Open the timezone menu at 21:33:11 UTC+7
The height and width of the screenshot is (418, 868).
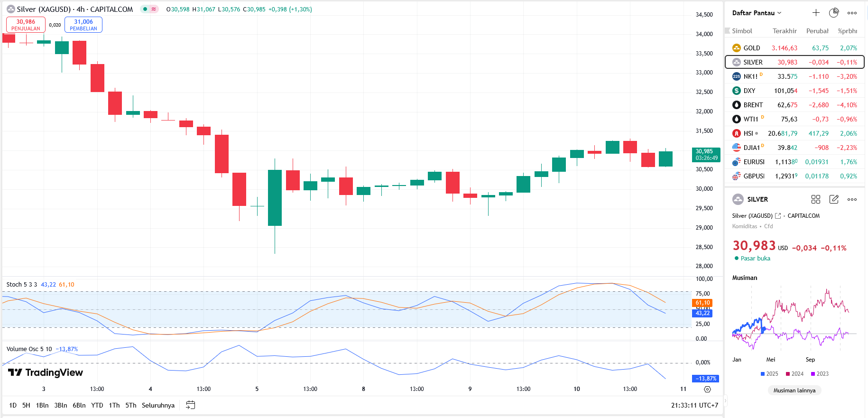[x=694, y=405]
